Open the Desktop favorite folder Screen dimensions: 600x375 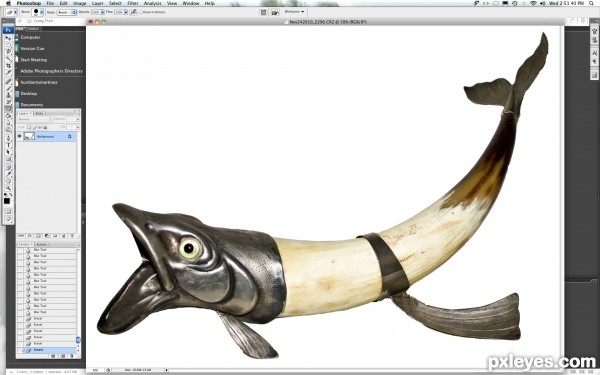point(29,93)
